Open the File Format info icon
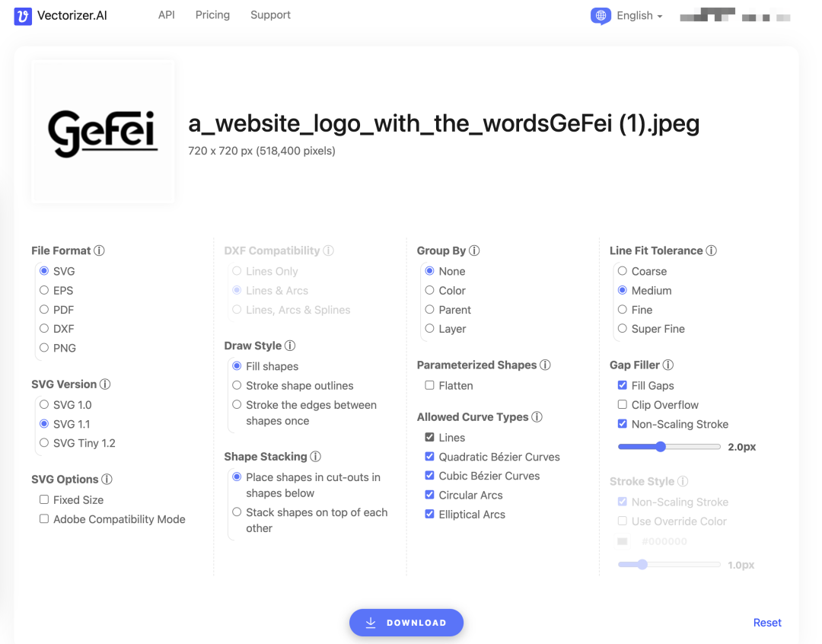 click(x=100, y=250)
